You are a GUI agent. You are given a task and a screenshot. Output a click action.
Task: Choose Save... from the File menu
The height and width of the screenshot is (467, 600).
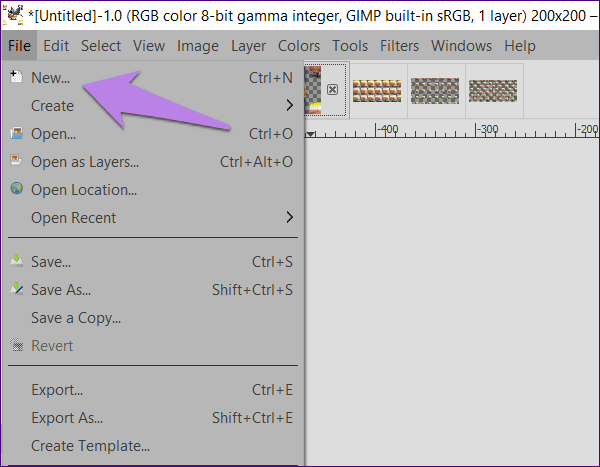tap(152, 262)
